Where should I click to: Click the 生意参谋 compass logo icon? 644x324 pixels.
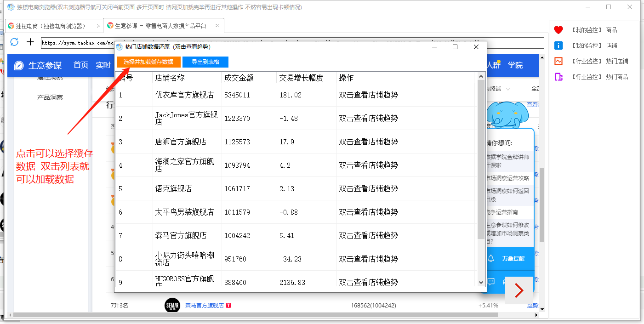point(19,65)
